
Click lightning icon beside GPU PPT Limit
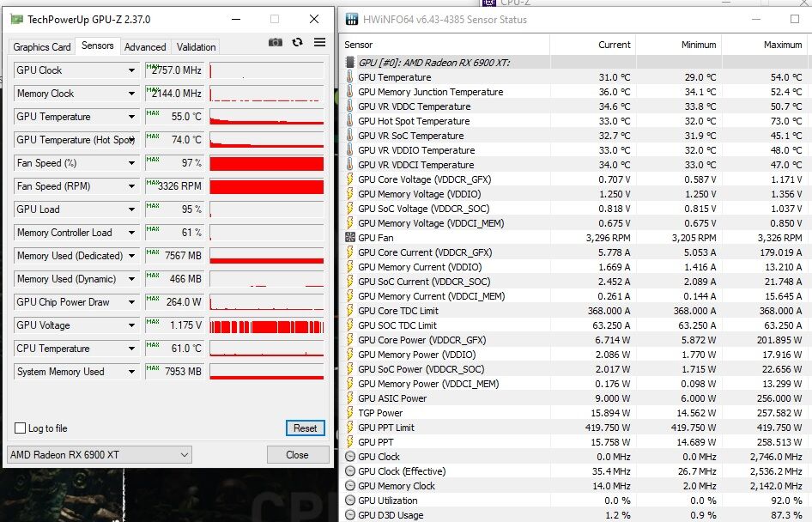point(350,428)
